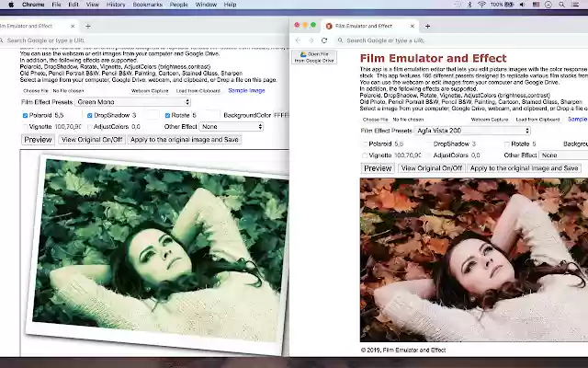The height and width of the screenshot is (368, 588).
Task: Click Load from Clipboard in right window
Action: click(x=537, y=120)
